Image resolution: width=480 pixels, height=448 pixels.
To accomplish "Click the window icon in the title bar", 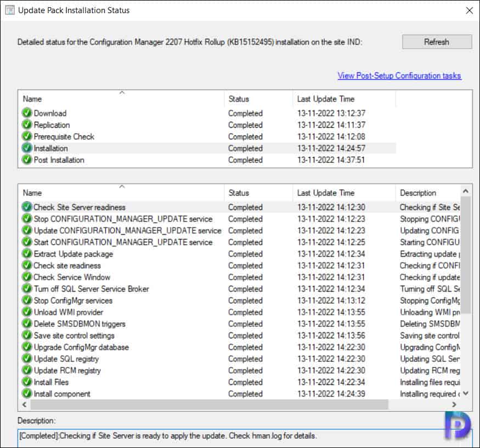I will [x=10, y=10].
